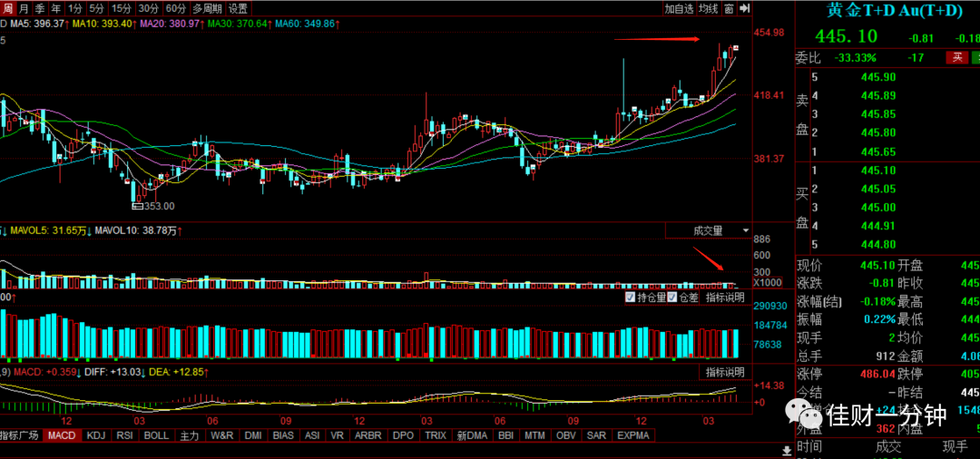Select the DMI indicator tab
This screenshot has width=980, height=459.
tap(254, 435)
